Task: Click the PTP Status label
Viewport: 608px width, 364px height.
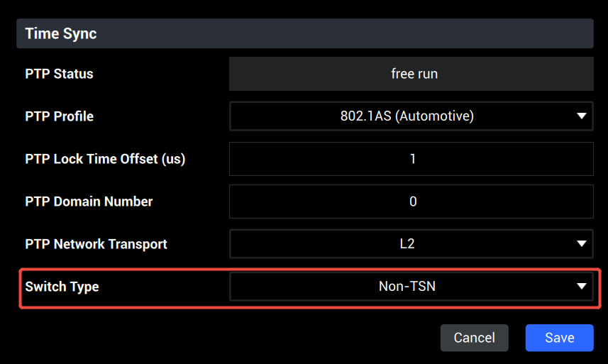Action: (x=59, y=74)
